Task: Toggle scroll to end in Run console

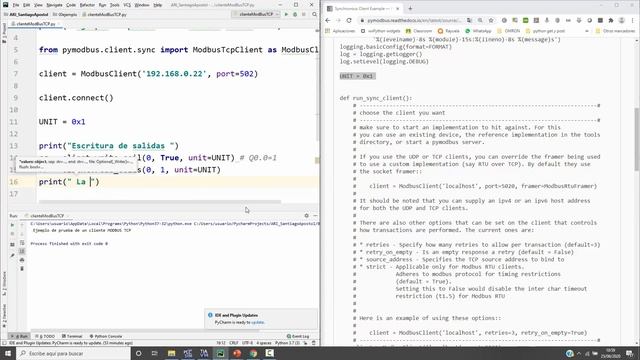Action: (x=22, y=251)
